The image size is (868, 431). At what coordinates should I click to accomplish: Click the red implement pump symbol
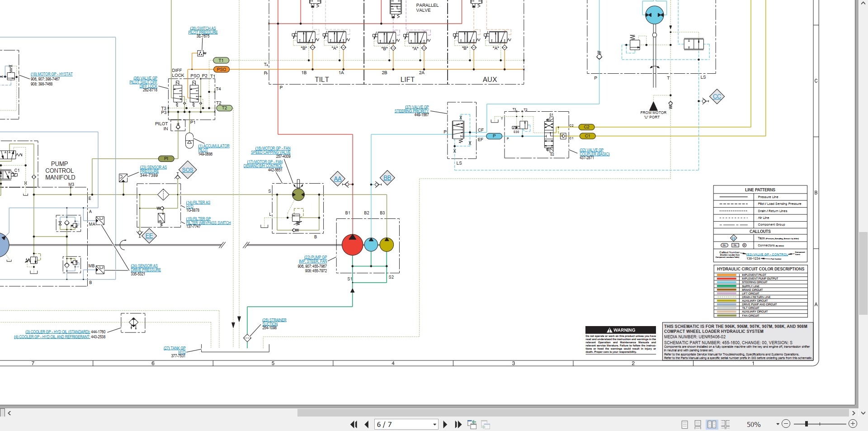352,245
